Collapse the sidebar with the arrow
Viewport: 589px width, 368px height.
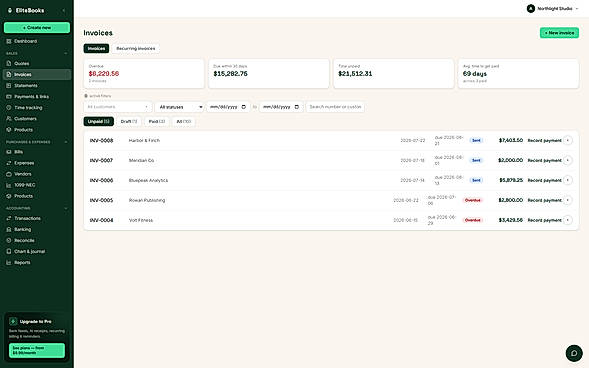[x=64, y=11]
